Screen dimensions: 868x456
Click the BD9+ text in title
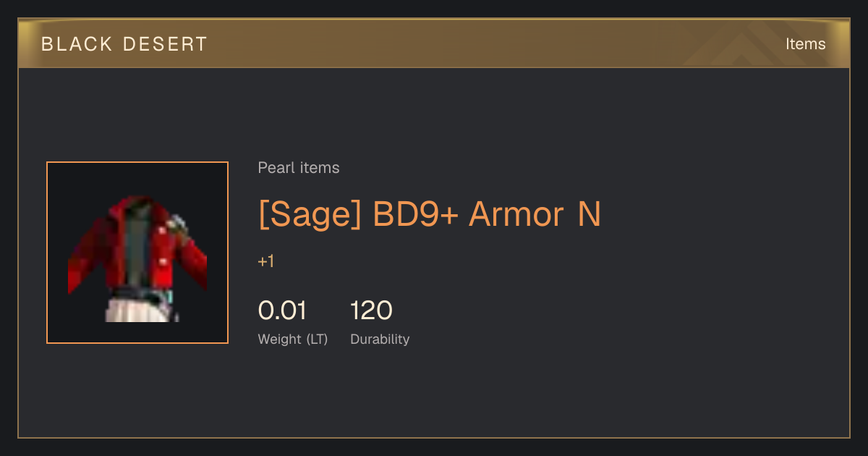click(415, 214)
